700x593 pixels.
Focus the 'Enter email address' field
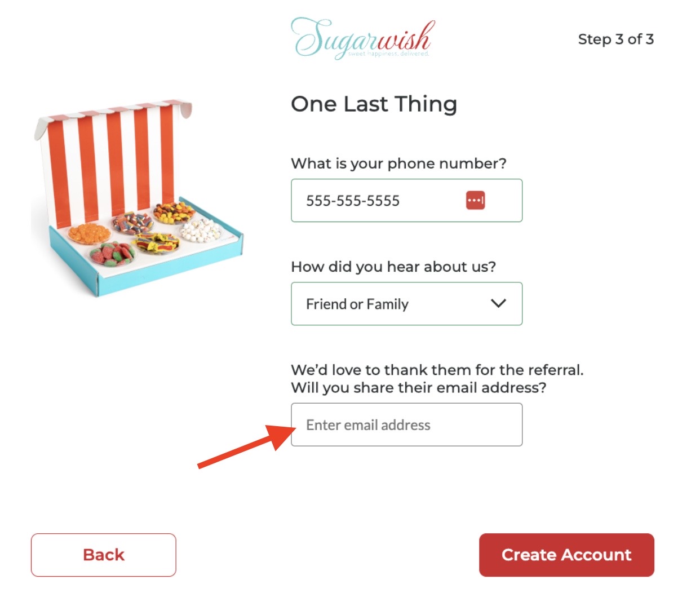coord(406,424)
